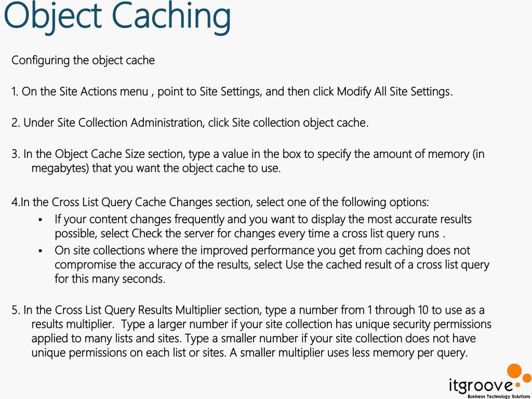Click the 'Modify All Site Settings' text
Screen dimensions: 532x399
(395, 91)
